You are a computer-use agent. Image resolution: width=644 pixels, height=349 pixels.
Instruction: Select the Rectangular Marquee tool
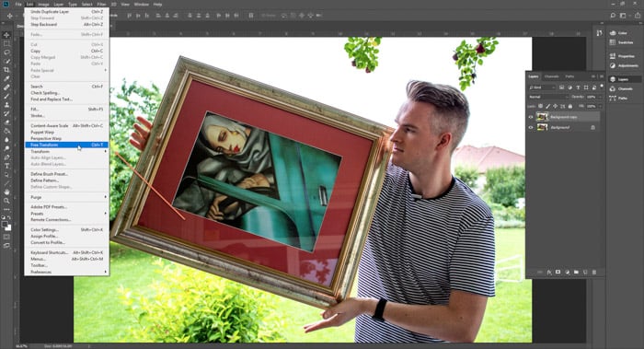click(6, 43)
